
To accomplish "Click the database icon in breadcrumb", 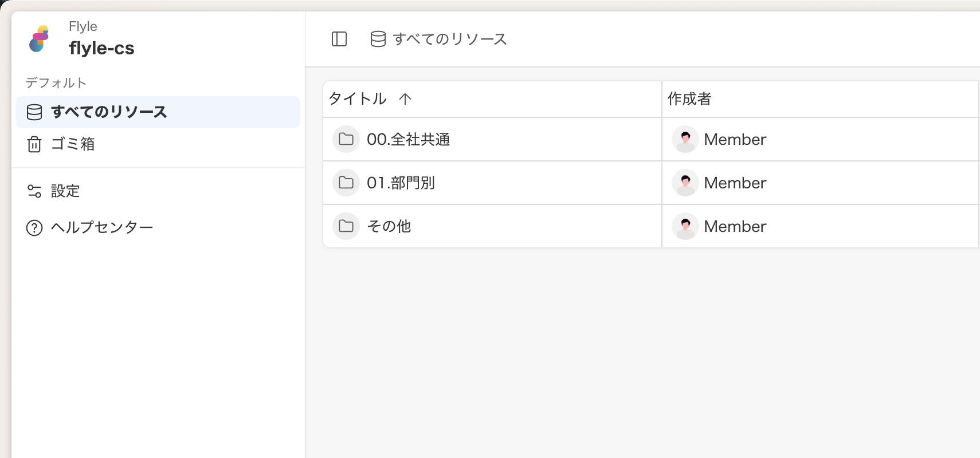I will (x=378, y=39).
